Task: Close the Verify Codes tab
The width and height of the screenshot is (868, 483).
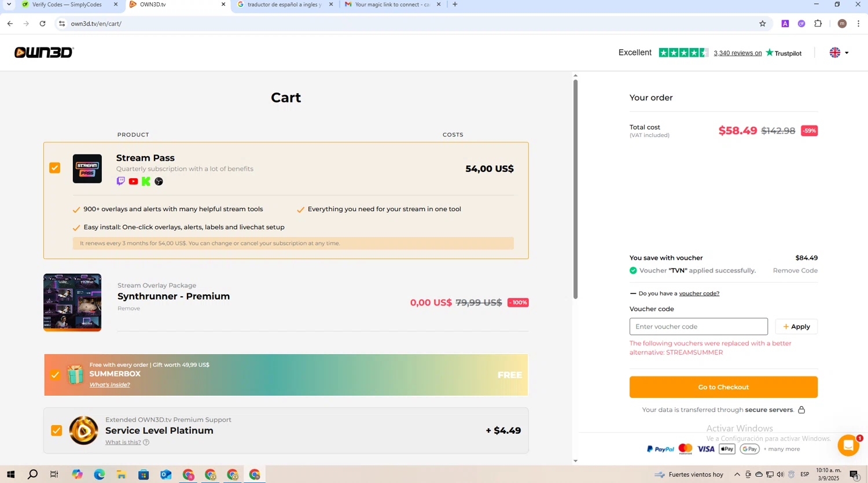Action: (116, 5)
